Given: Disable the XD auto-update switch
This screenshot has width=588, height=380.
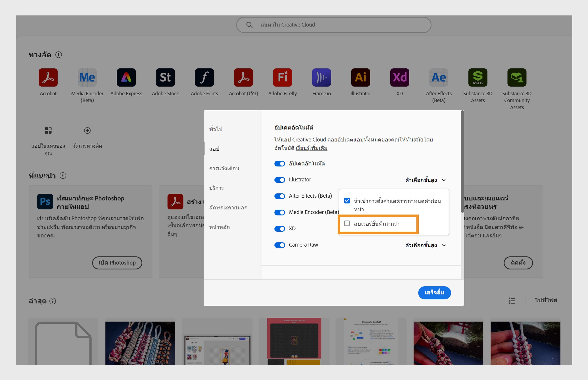Looking at the screenshot, I should tap(280, 229).
